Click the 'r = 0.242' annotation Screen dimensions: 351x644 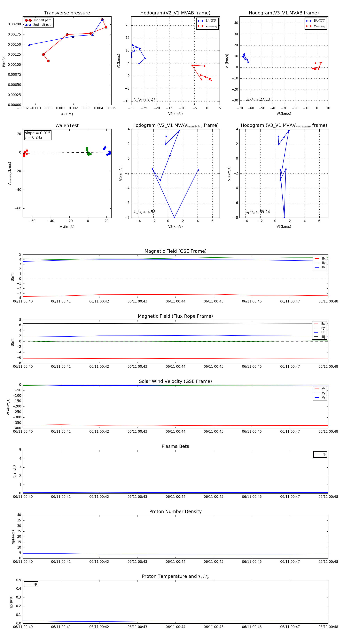(x=34, y=137)
